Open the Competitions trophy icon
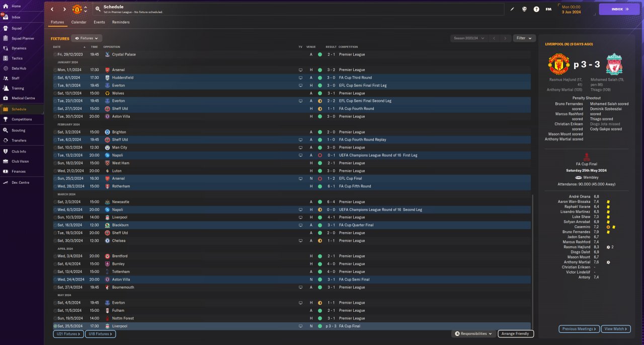644x345 pixels. pos(6,119)
